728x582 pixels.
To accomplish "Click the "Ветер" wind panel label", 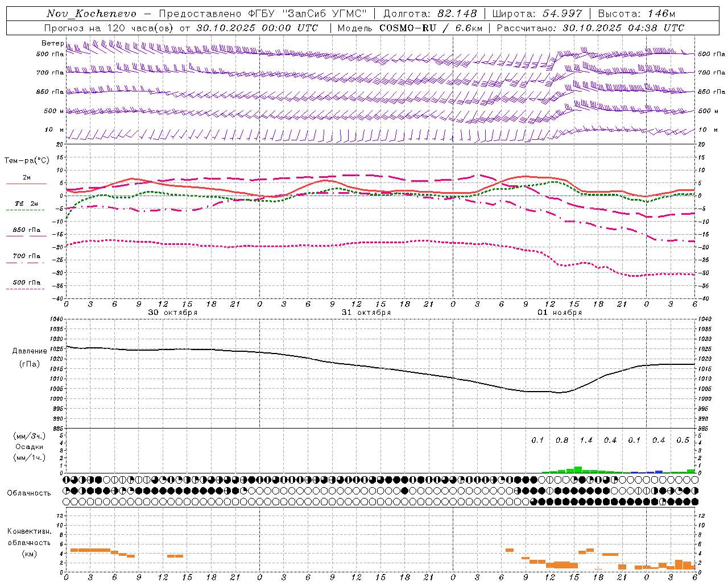I will [x=52, y=43].
